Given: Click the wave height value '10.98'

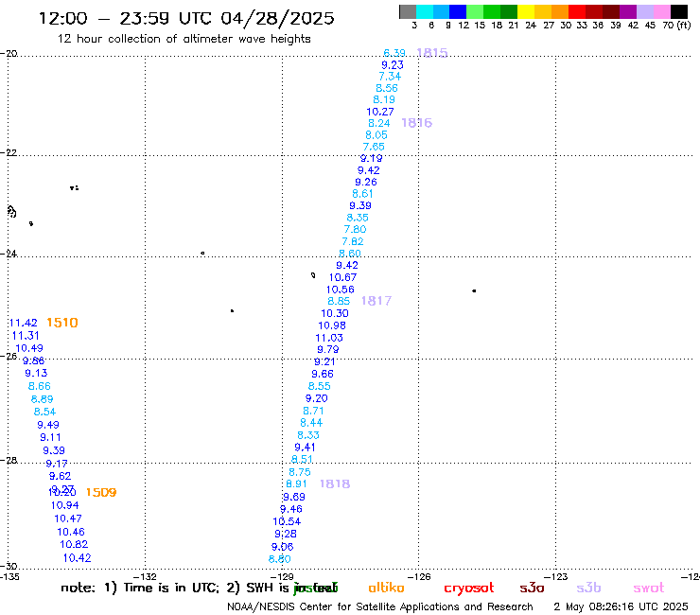Looking at the screenshot, I should click(x=332, y=325).
